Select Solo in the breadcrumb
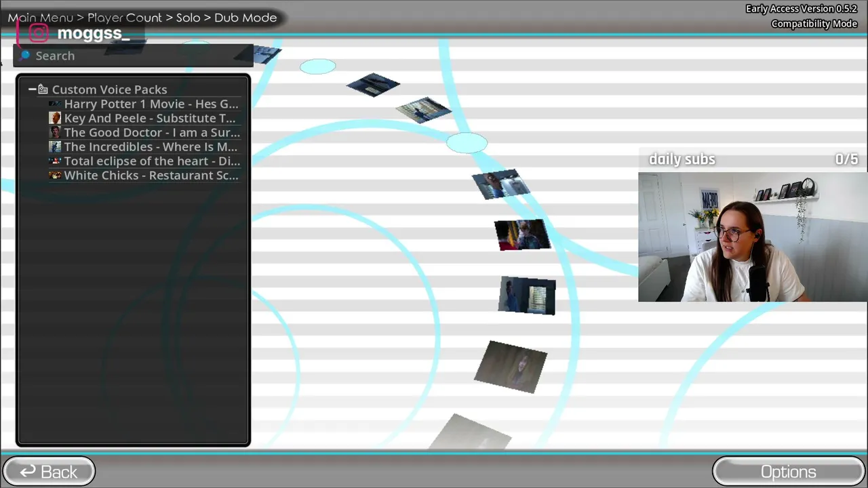The image size is (868, 488). click(x=188, y=18)
